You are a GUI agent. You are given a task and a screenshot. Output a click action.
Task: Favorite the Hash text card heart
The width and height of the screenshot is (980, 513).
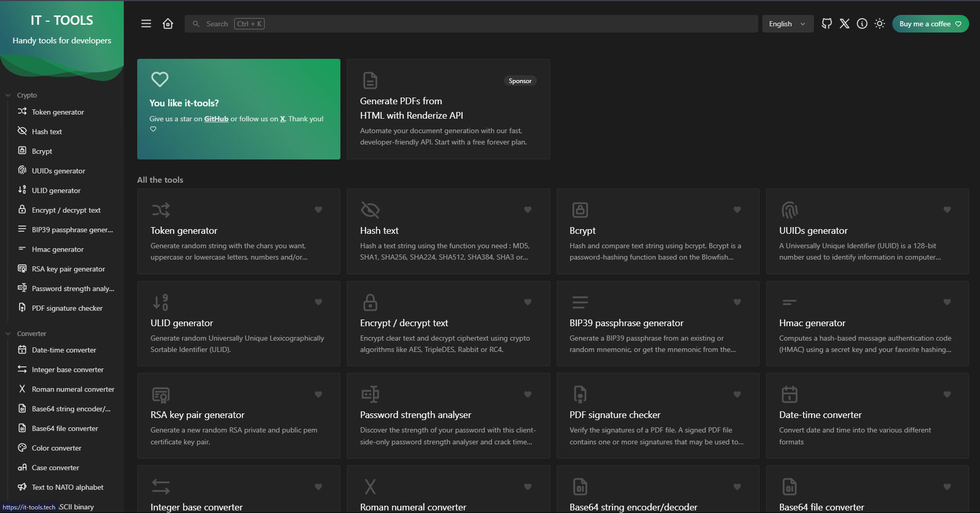click(528, 210)
